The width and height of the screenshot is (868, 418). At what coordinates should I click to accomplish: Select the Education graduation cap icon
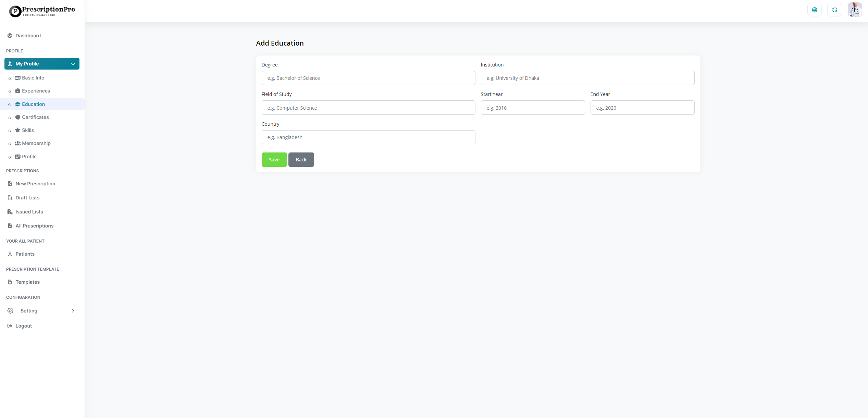click(x=17, y=104)
